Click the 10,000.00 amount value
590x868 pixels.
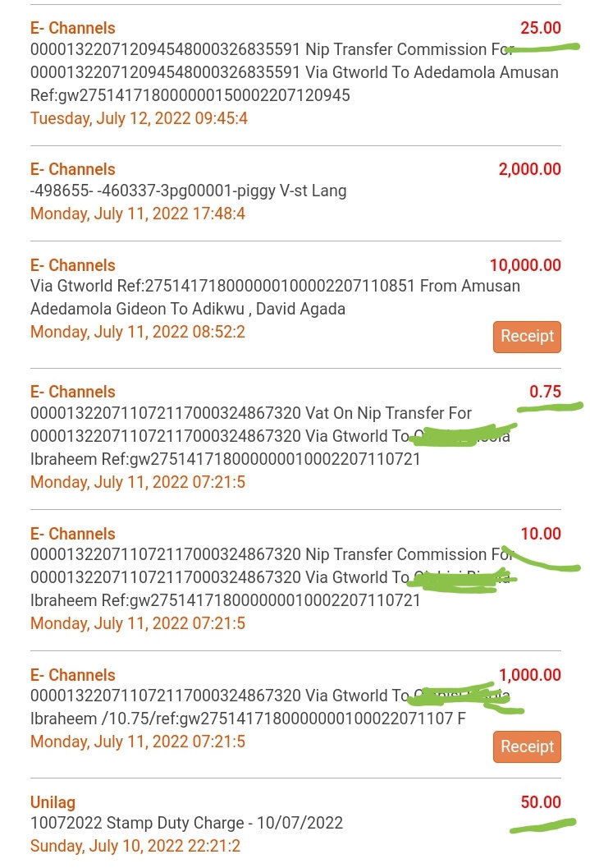pyautogui.click(x=525, y=265)
